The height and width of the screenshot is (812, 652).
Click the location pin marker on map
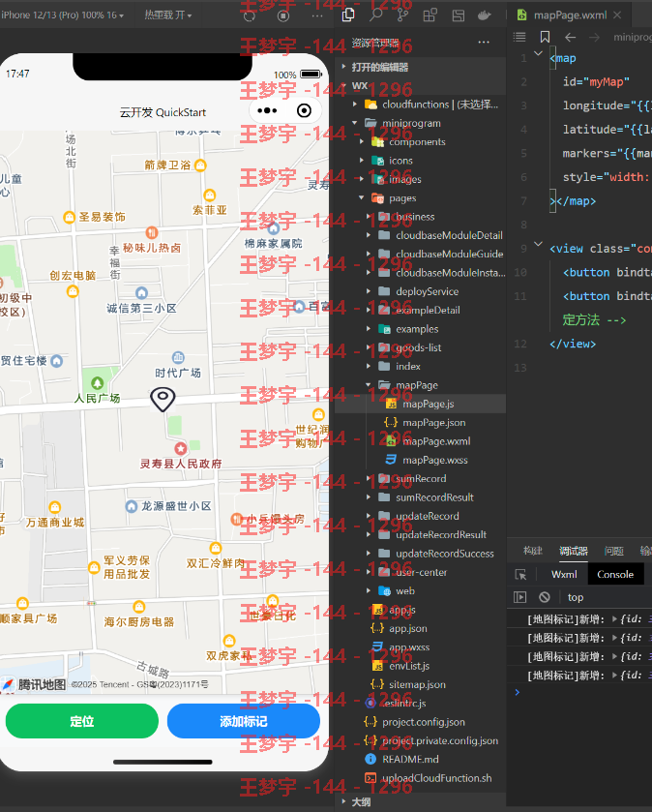tap(163, 400)
